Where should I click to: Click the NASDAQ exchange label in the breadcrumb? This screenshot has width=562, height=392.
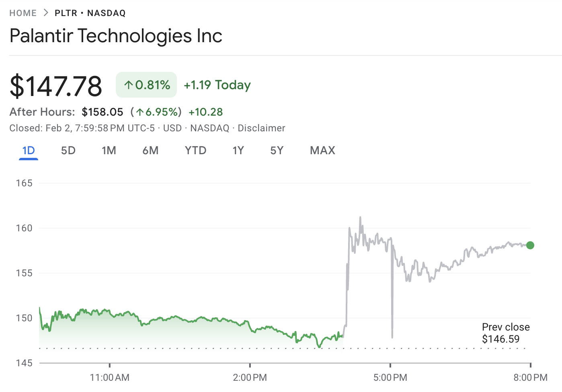tap(106, 13)
